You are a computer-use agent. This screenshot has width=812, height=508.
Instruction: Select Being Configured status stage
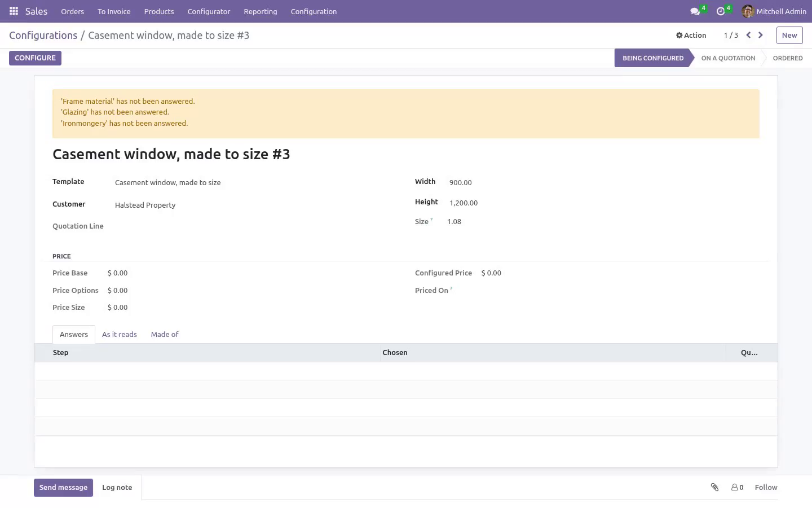(x=653, y=58)
